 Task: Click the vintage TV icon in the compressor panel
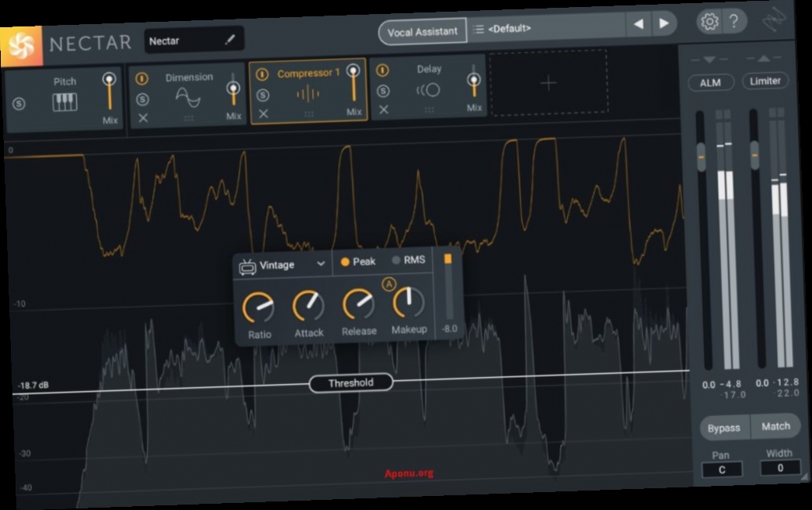[248, 264]
